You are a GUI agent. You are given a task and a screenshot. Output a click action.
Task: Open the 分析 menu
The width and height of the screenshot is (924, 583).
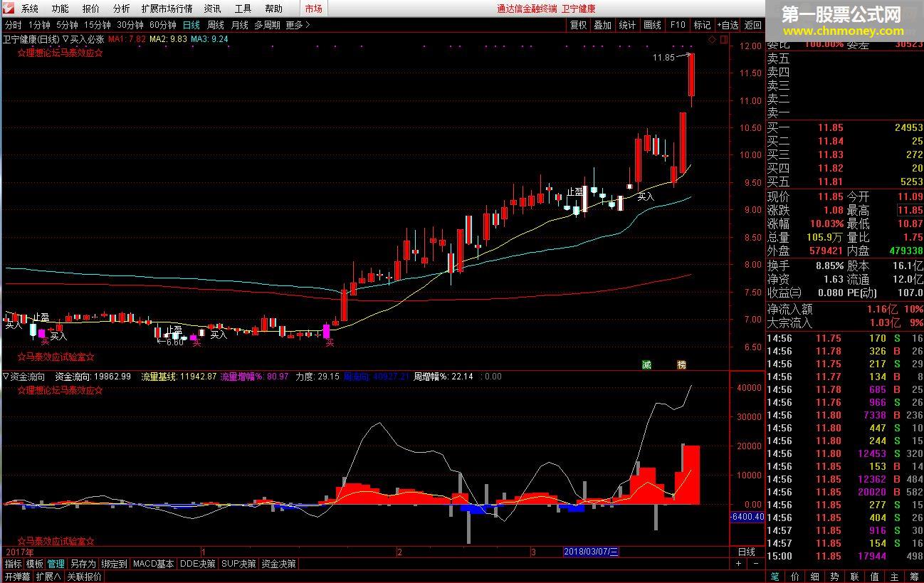[x=122, y=9]
